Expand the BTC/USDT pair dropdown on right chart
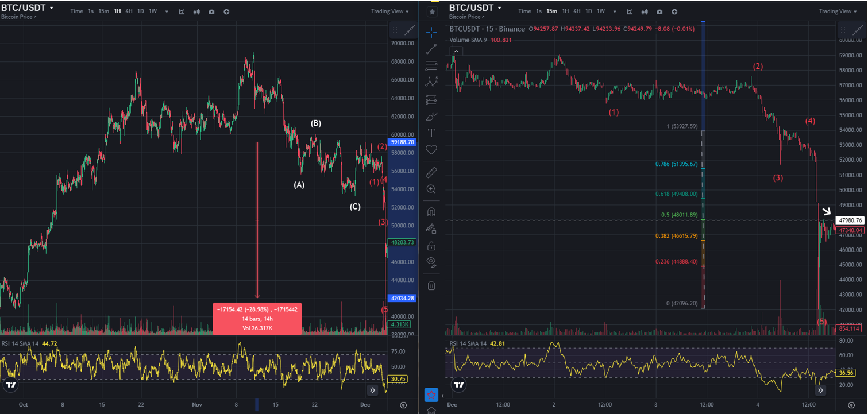868x414 pixels. coord(499,8)
